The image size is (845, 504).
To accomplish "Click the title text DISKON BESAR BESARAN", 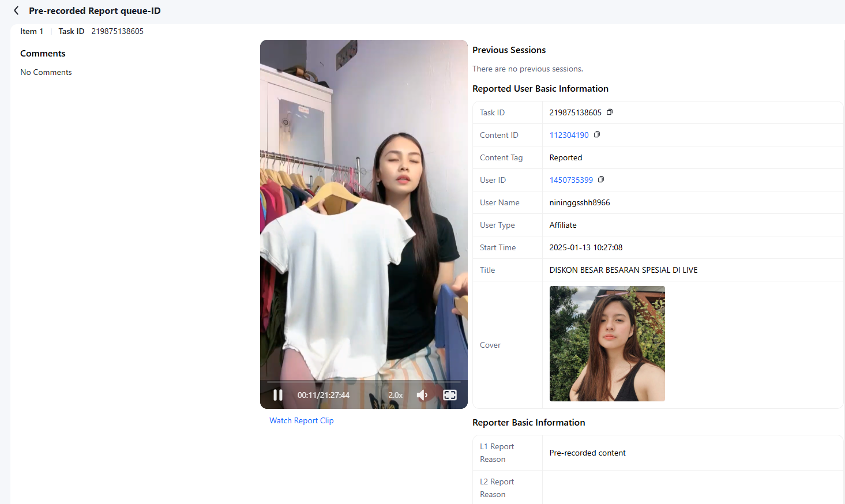I will tap(623, 270).
